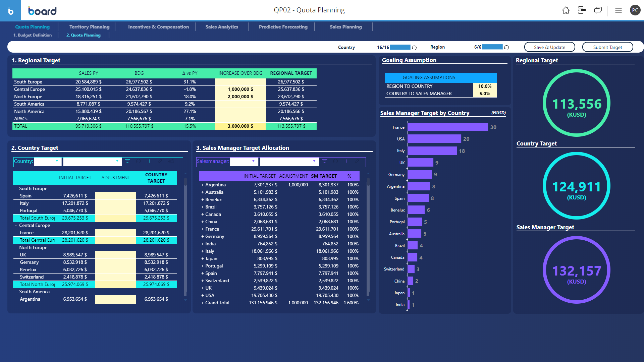Select the pencil edit icon beside Salesmanager selector
This screenshot has width=644, height=362.
click(357, 162)
